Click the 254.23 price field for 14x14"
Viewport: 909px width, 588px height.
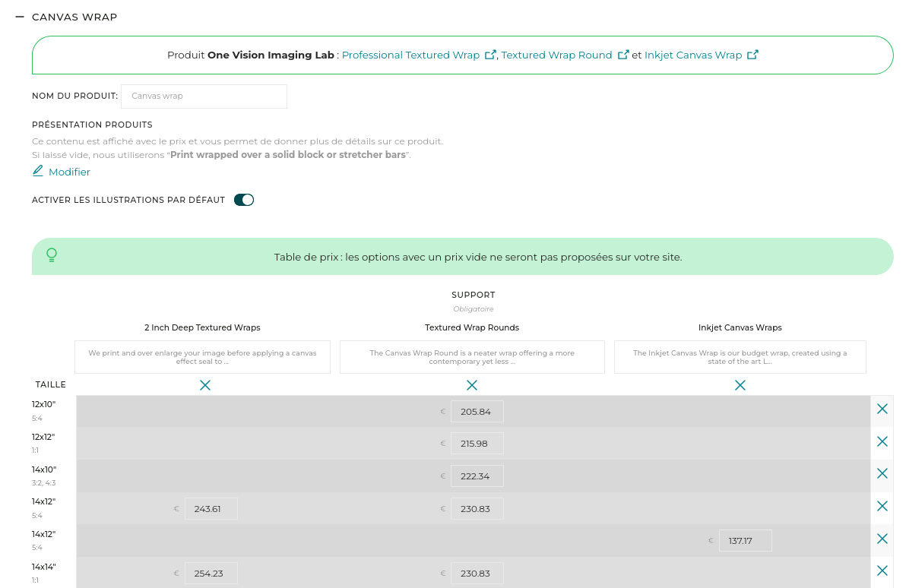tap(211, 574)
